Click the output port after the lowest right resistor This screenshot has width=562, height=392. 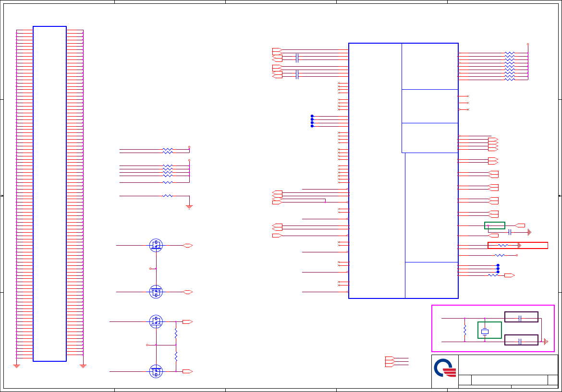tap(510, 275)
